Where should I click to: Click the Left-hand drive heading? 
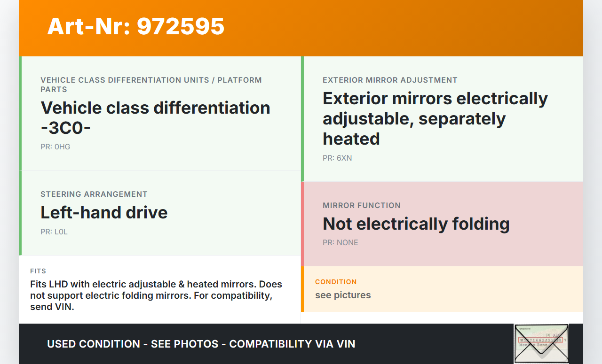(x=104, y=213)
